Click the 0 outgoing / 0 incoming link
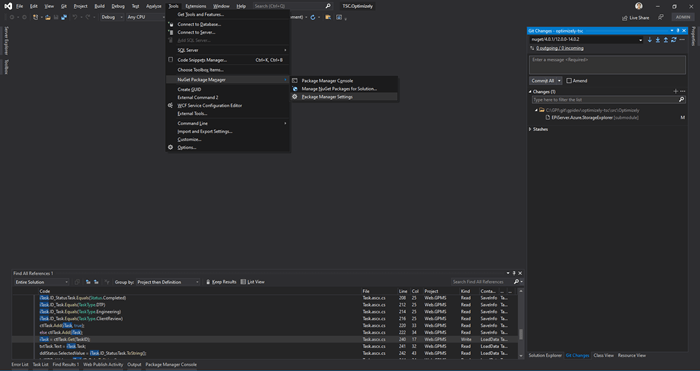Image resolution: width=700 pixels, height=371 pixels. (x=560, y=48)
